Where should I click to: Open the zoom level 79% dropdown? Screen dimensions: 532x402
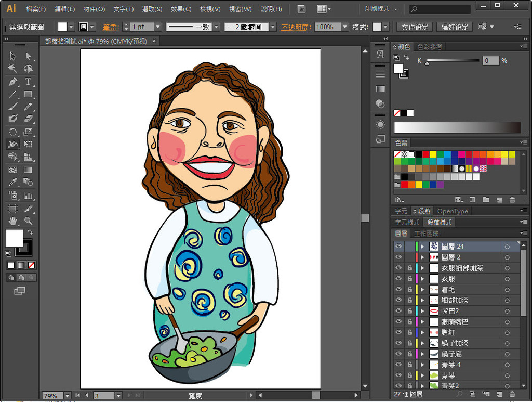(67, 396)
